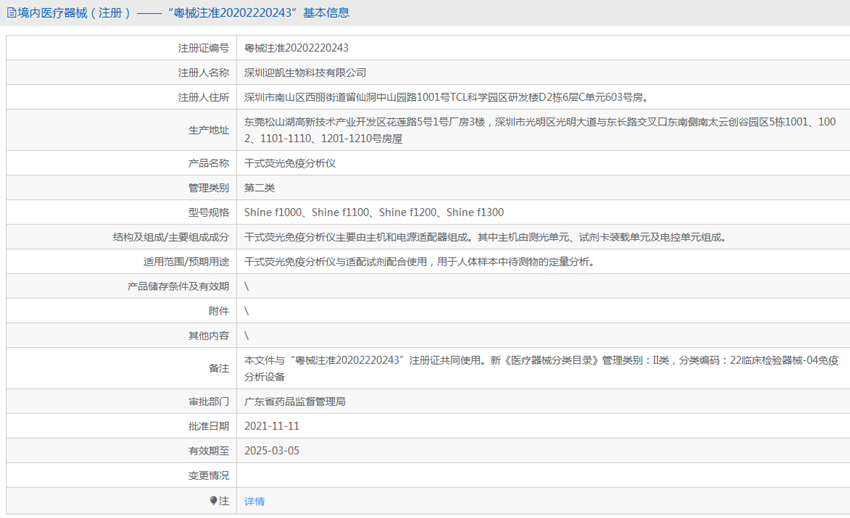850x518 pixels.
Task: Click the 批准日期 label
Action: coord(209,426)
